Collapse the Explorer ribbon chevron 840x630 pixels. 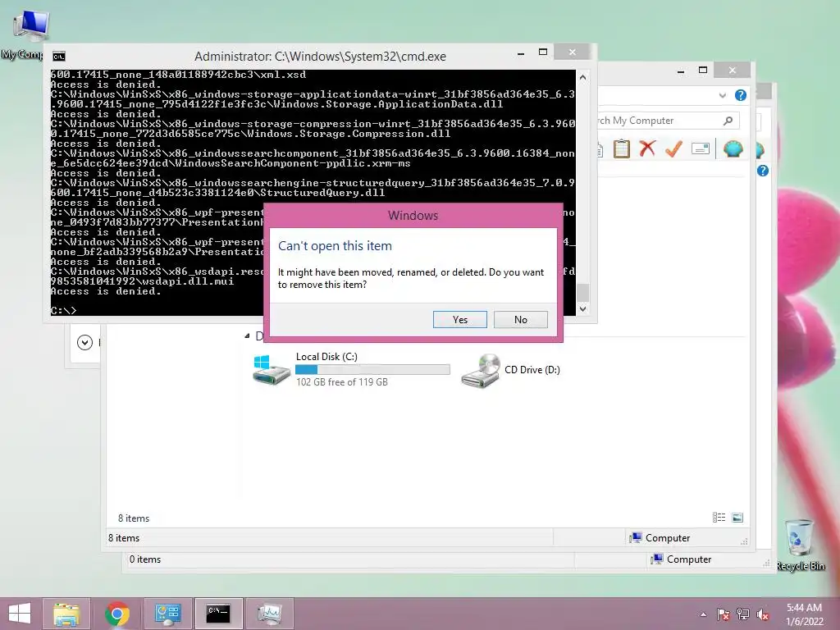(722, 95)
